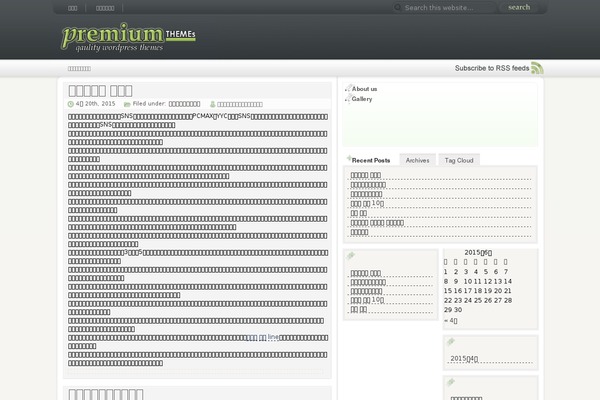Viewport: 600px width, 400px height.
Task: Open first entry in lower-left widget list
Action: (365, 273)
